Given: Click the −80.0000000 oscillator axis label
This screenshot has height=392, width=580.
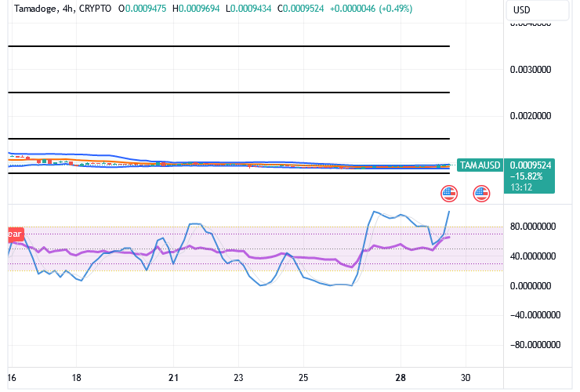Looking at the screenshot, I should click(535, 345).
